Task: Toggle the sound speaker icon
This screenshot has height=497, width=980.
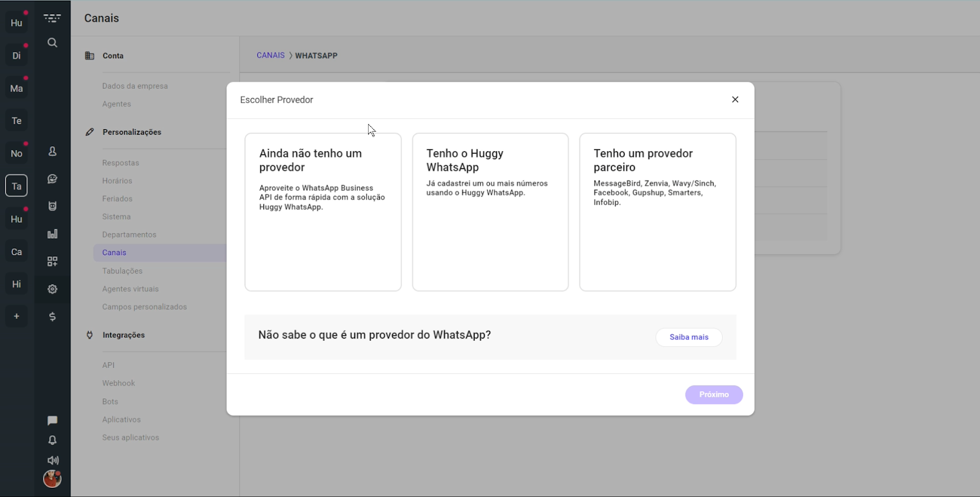Action: click(x=53, y=460)
